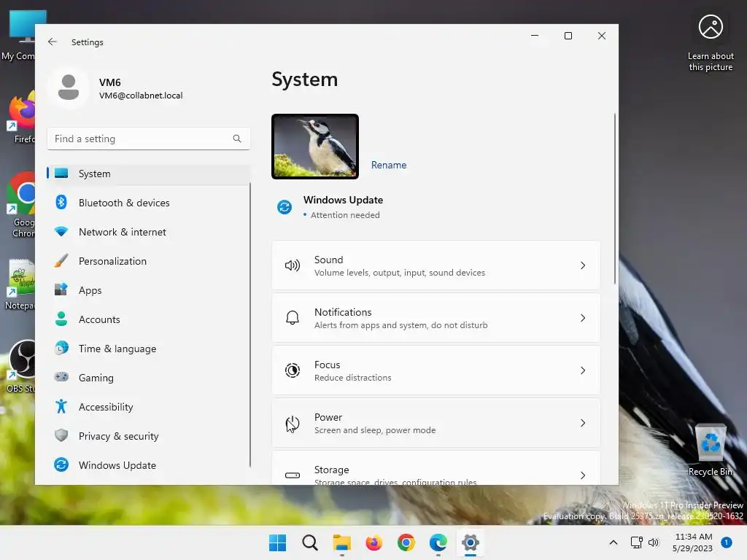The image size is (747, 560).
Task: Click the Sound speaker icon
Action: 293,265
